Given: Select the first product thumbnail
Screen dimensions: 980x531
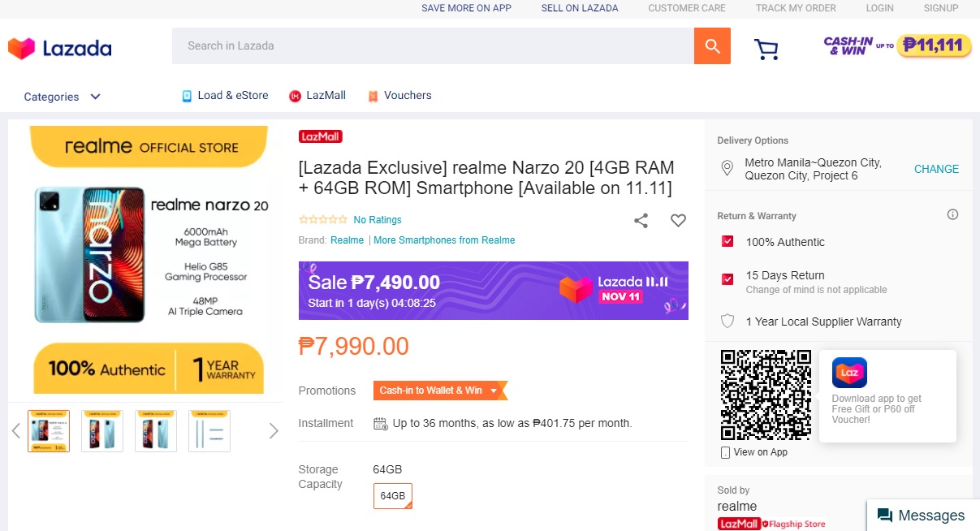Looking at the screenshot, I should [x=49, y=430].
